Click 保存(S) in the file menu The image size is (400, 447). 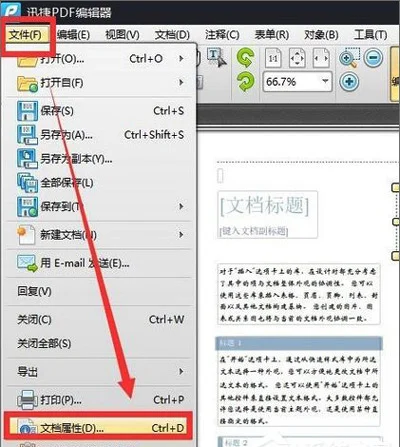click(100, 111)
